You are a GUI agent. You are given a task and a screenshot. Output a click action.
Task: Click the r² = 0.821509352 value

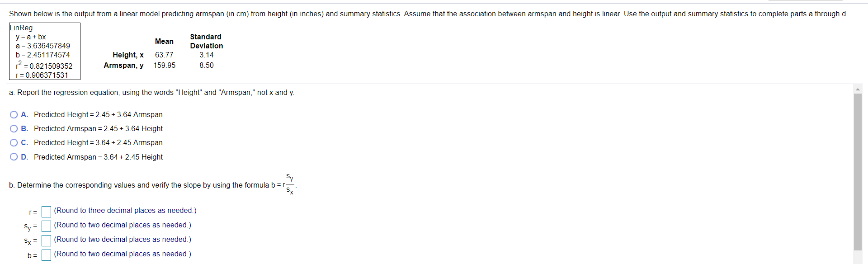click(44, 66)
